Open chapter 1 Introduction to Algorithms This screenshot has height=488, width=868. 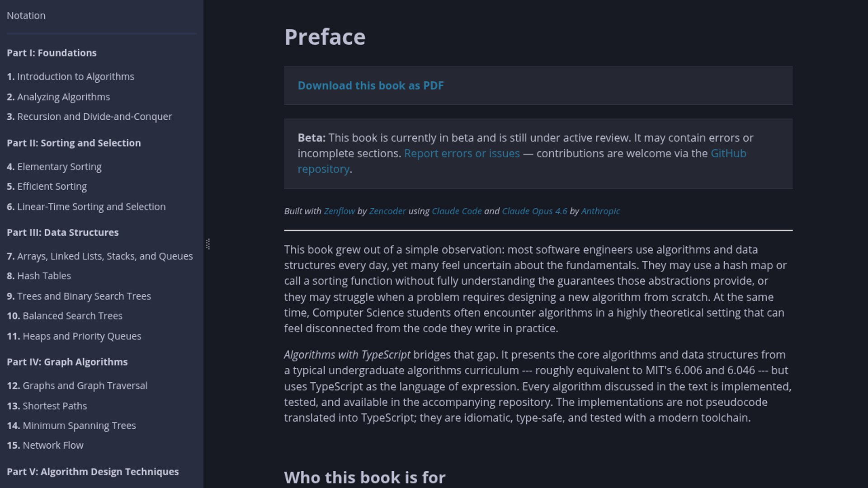coord(71,77)
